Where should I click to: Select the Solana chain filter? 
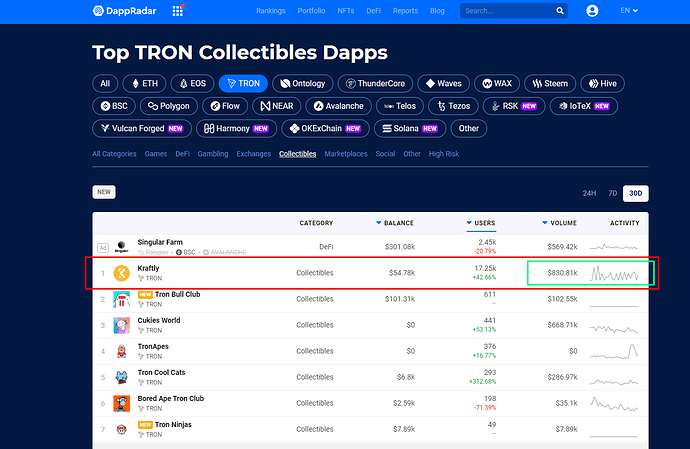tap(410, 129)
